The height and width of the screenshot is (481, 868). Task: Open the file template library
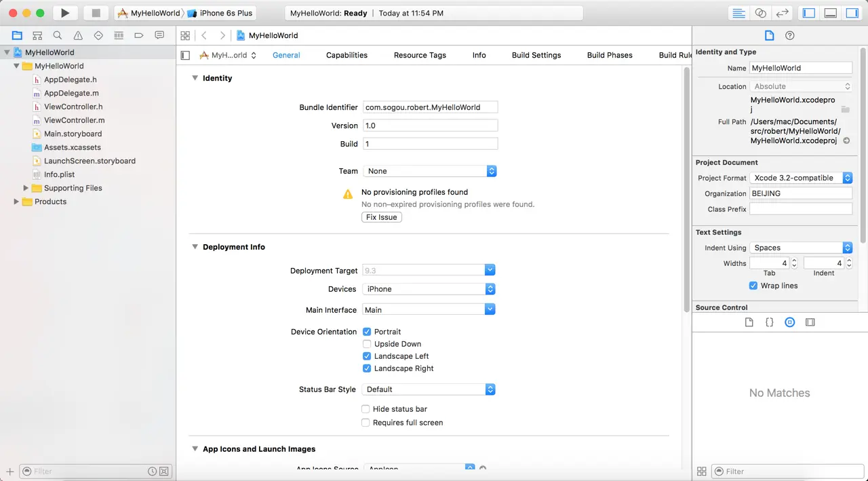pos(749,322)
